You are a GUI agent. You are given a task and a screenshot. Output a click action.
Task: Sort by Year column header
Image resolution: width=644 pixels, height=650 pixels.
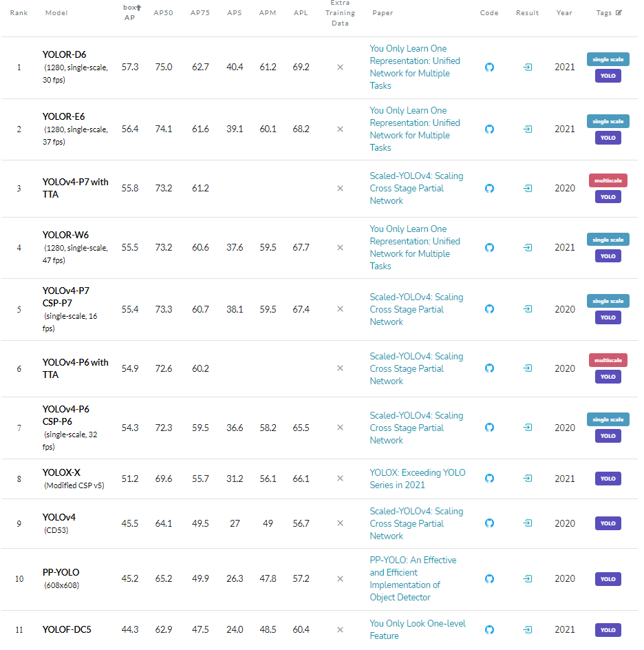tap(564, 13)
